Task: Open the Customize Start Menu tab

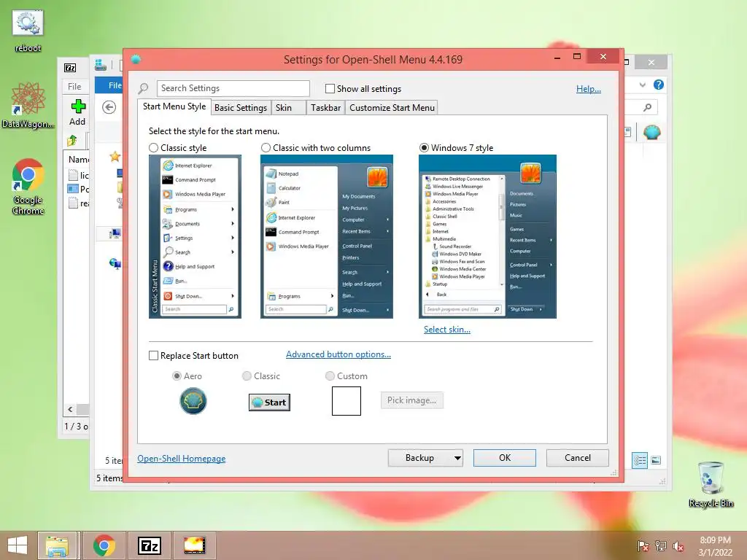Action: point(392,108)
